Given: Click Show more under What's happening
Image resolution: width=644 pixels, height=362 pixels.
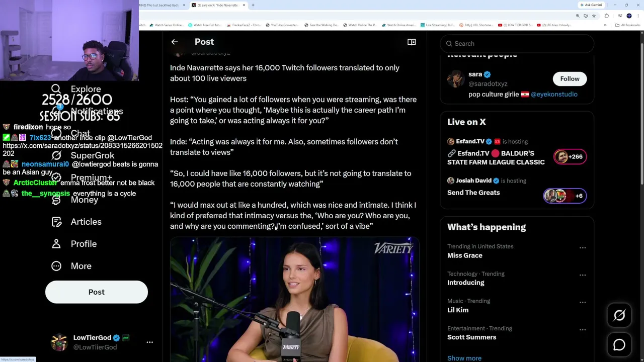Looking at the screenshot, I should click(464, 358).
